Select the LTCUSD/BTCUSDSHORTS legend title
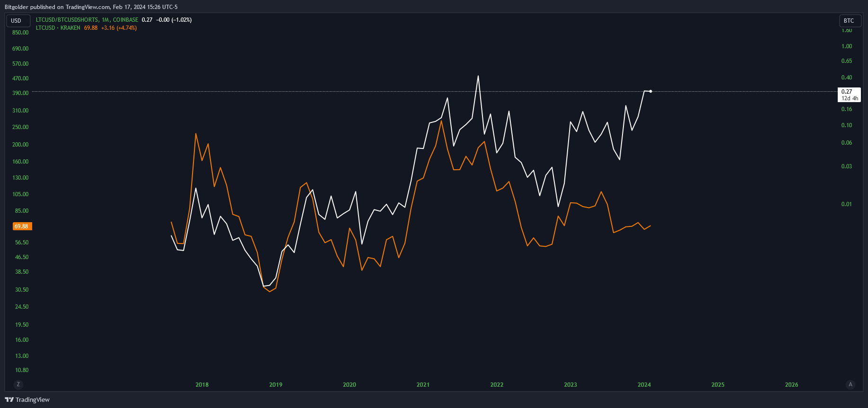 (87, 20)
